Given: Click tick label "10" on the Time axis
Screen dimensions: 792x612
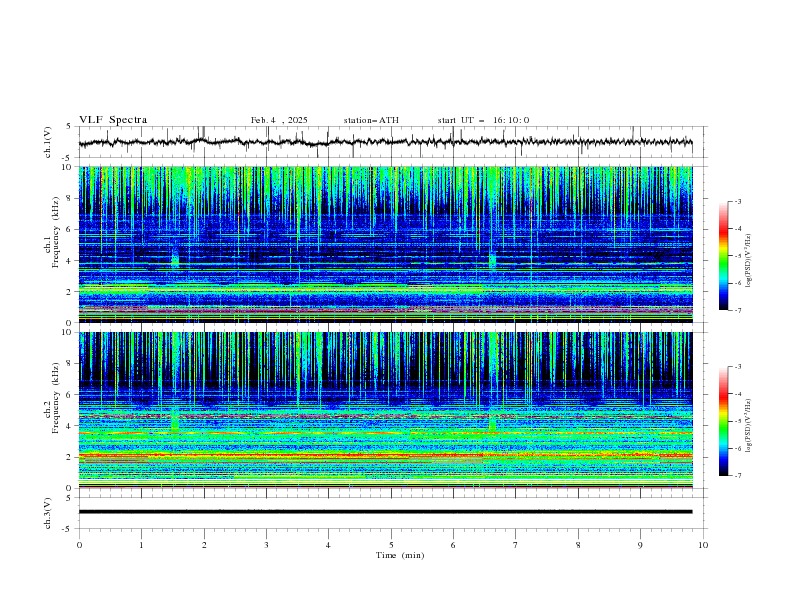Looking at the screenshot, I should pos(703,545).
